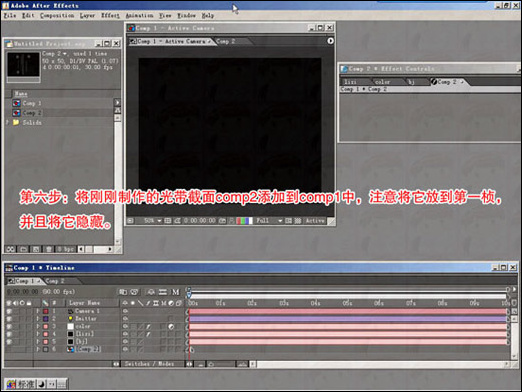The height and width of the screenshot is (392, 522).
Task: Click the RGB channel color buttons in viewer
Action: tap(244, 221)
